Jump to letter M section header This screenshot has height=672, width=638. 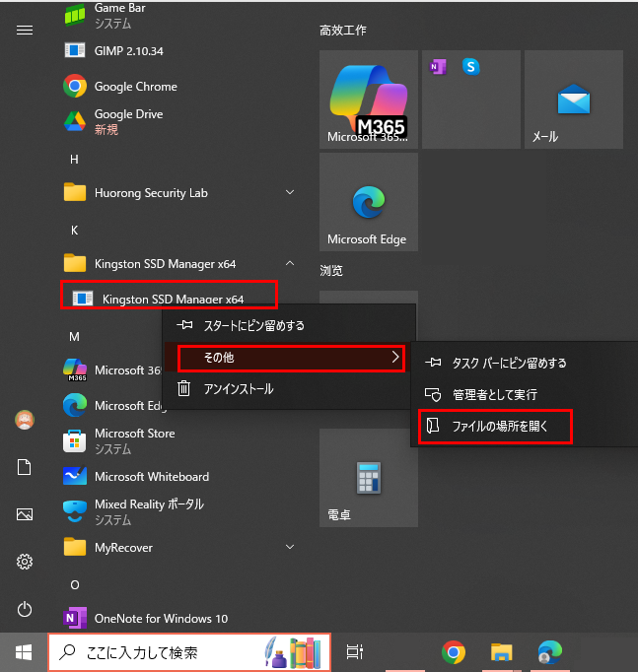pyautogui.click(x=74, y=337)
